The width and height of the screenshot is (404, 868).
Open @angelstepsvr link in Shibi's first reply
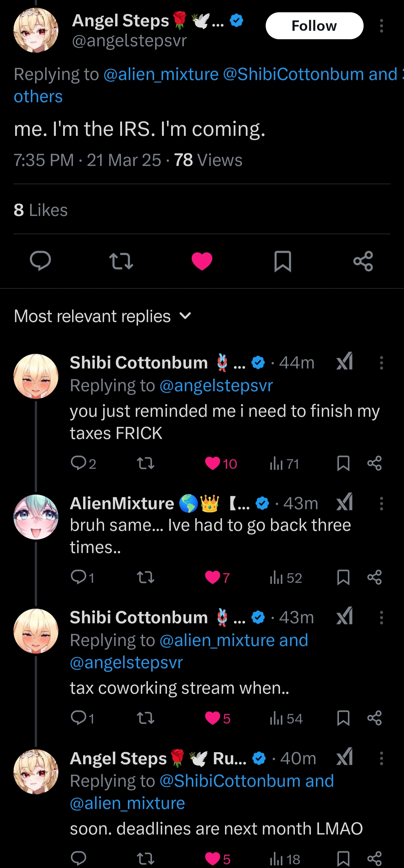point(216,385)
